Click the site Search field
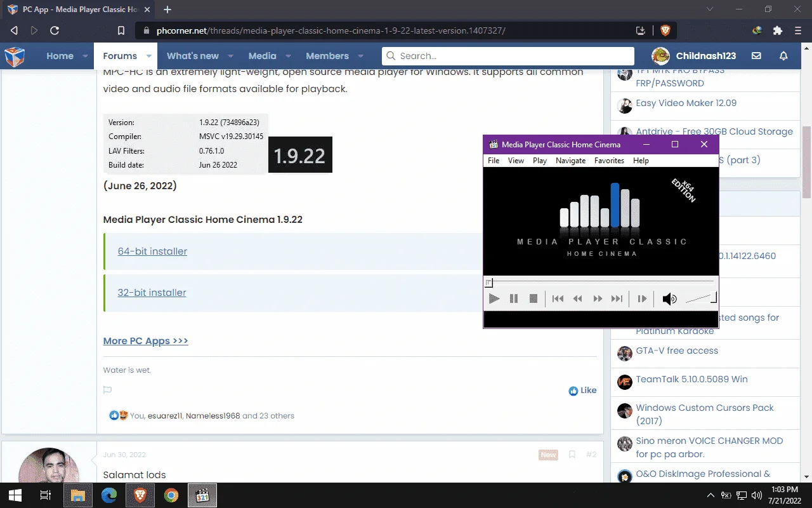The image size is (812, 508). coord(508,56)
